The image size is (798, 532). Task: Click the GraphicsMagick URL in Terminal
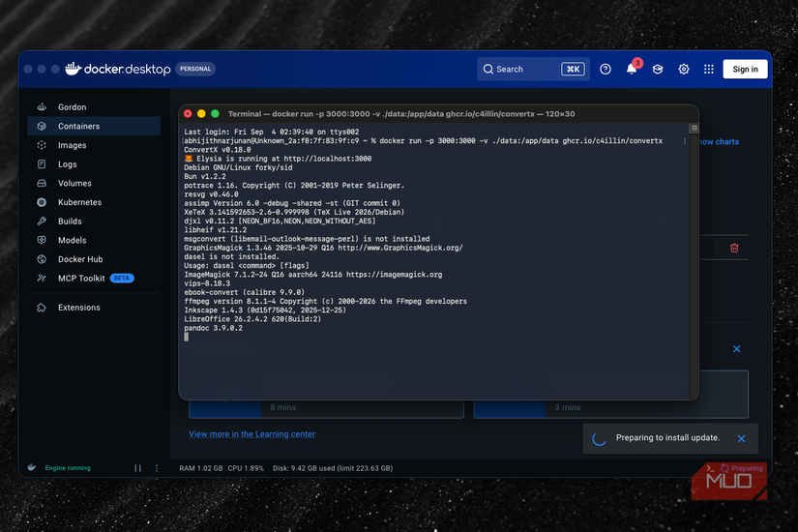tap(400, 248)
